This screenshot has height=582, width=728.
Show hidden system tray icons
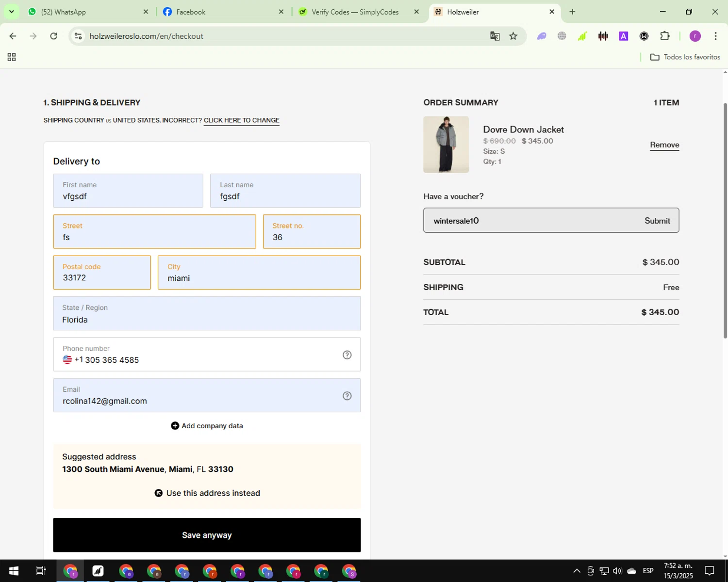[577, 571]
